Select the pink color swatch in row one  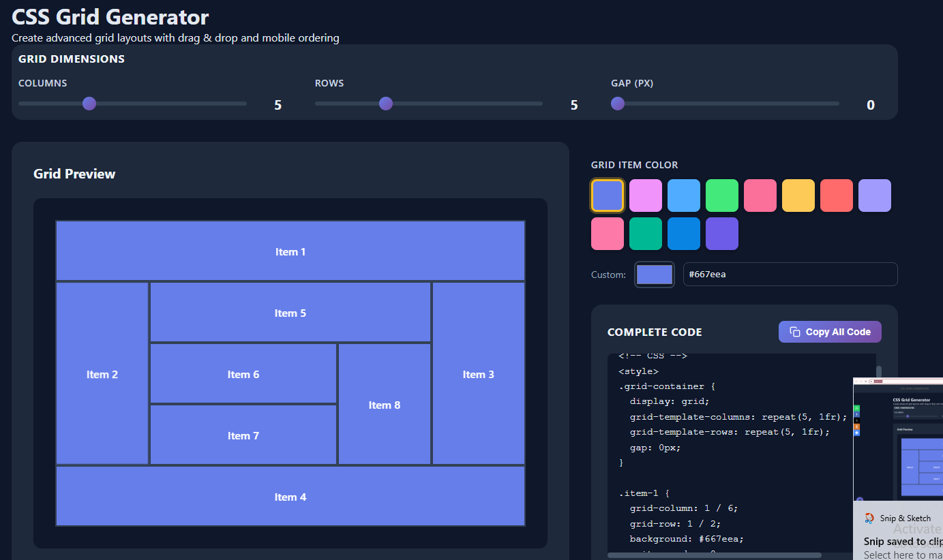(x=760, y=195)
